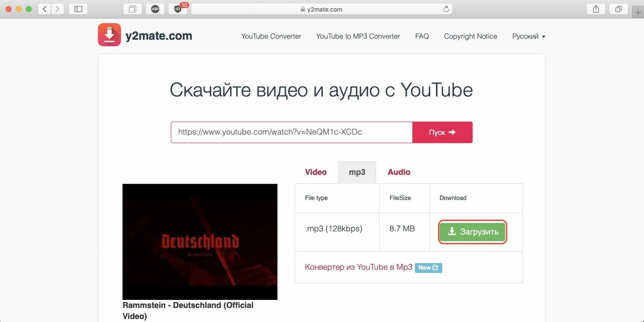Maximize window using green button
Screen dimensions: 644x322
coord(29,9)
